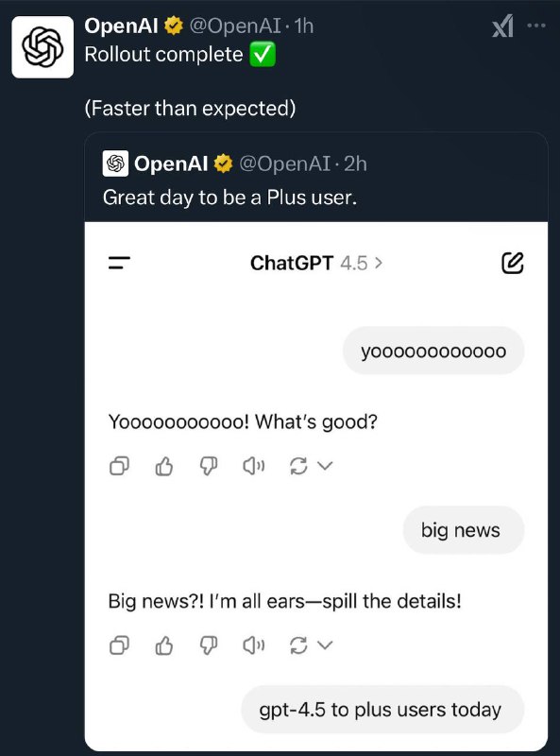The width and height of the screenshot is (560, 756).
Task: Expand regenerate options under 'spill the details' reply
Action: coord(325,645)
